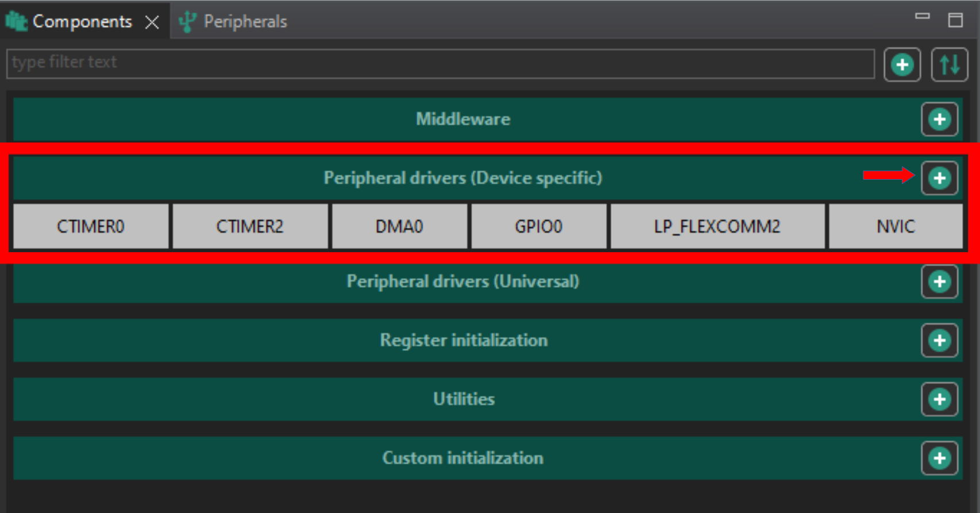Collapse the Peripheral drivers (Device specific) header
The width and height of the screenshot is (980, 513).
pyautogui.click(x=462, y=178)
